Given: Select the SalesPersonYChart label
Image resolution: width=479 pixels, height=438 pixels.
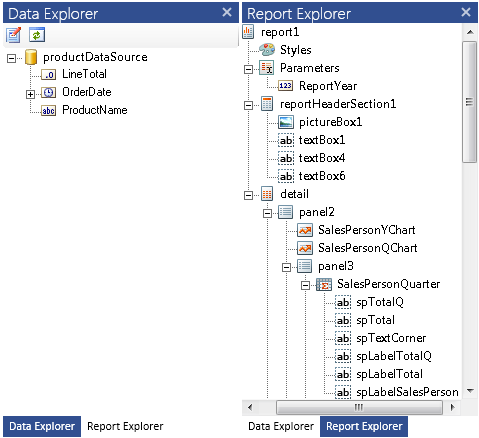Looking at the screenshot, I should tap(367, 230).
